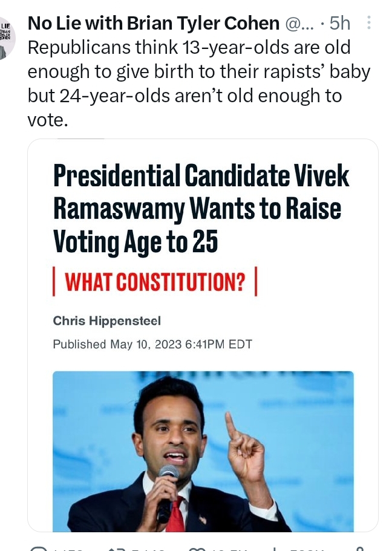Click the Published May 10, 2023 date line
The width and height of the screenshot is (392, 551).
(x=152, y=344)
